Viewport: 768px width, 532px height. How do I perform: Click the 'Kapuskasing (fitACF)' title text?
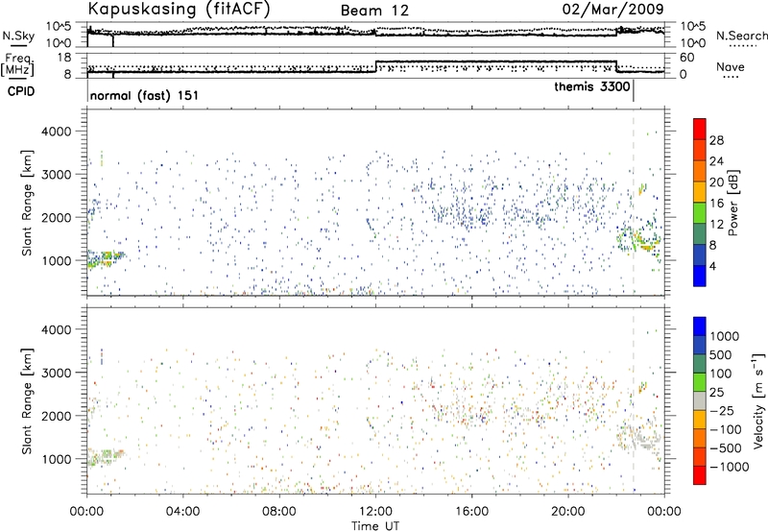point(179,9)
